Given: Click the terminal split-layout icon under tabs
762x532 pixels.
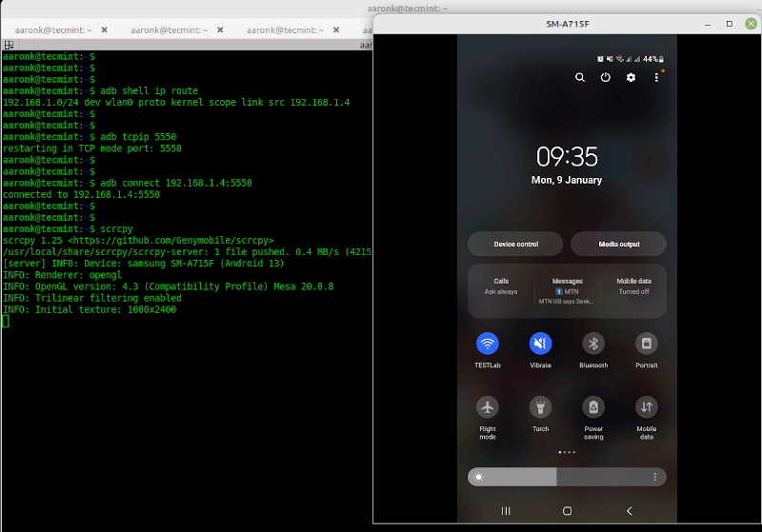Looking at the screenshot, I should click(9, 45).
